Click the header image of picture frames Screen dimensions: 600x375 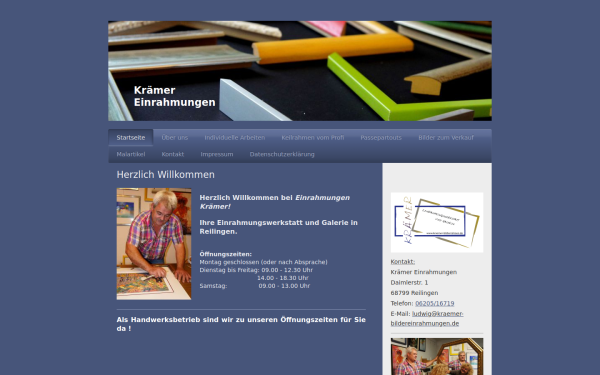pyautogui.click(x=300, y=71)
